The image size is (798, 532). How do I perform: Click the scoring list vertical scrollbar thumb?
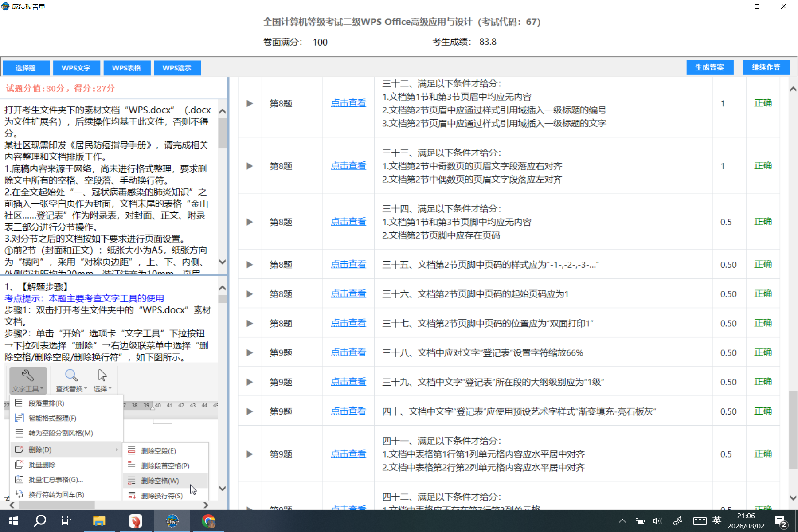[x=793, y=430]
